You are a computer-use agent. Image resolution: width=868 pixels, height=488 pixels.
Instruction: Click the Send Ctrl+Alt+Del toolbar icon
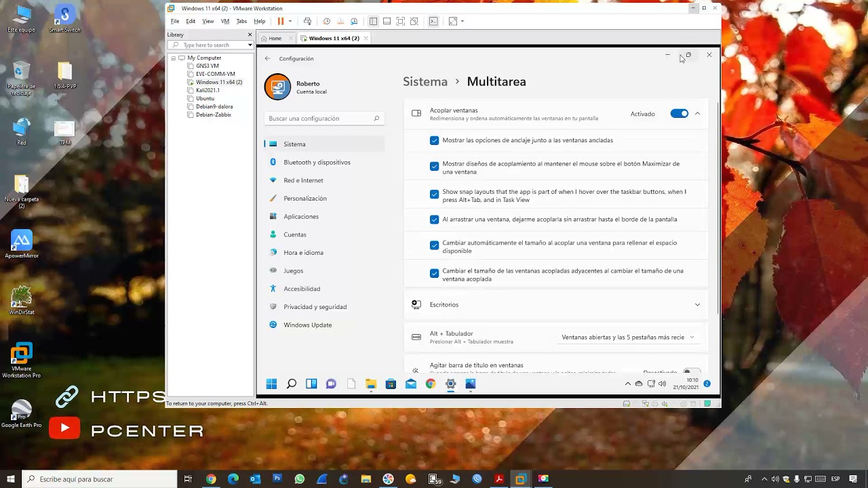pyautogui.click(x=307, y=21)
